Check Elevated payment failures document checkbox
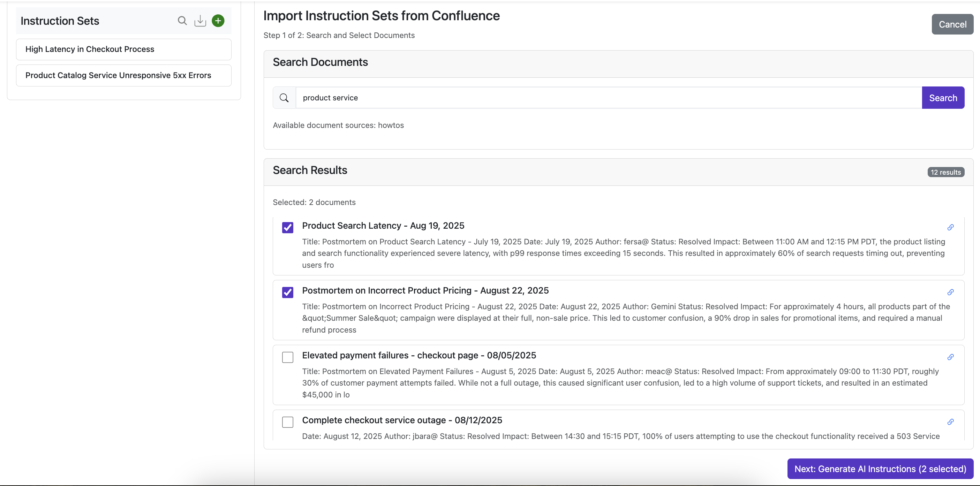 [x=288, y=357]
